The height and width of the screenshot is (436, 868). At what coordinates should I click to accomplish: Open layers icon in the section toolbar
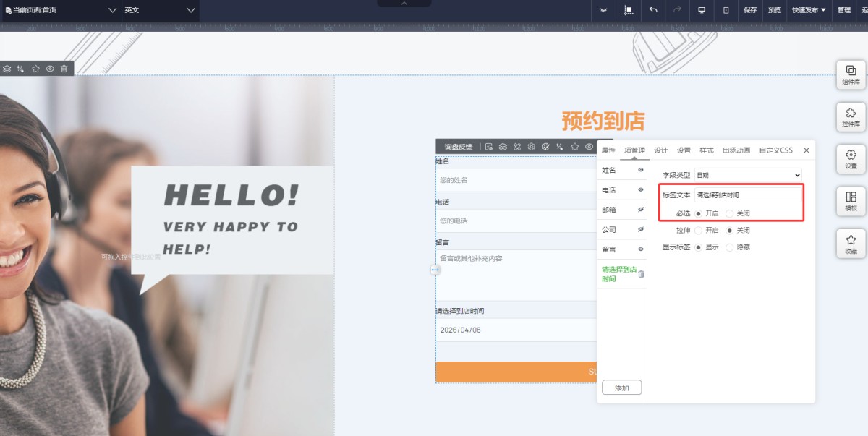pyautogui.click(x=7, y=69)
